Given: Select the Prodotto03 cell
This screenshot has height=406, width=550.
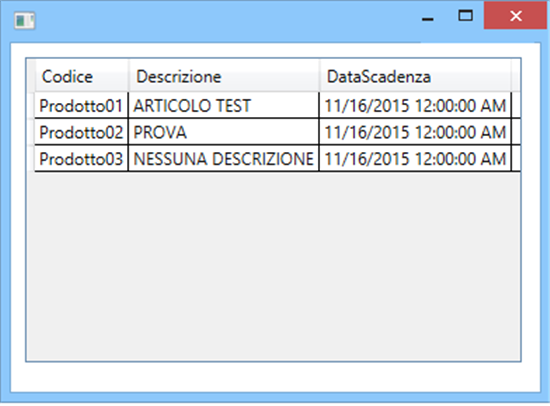Looking at the screenshot, I should (x=81, y=159).
